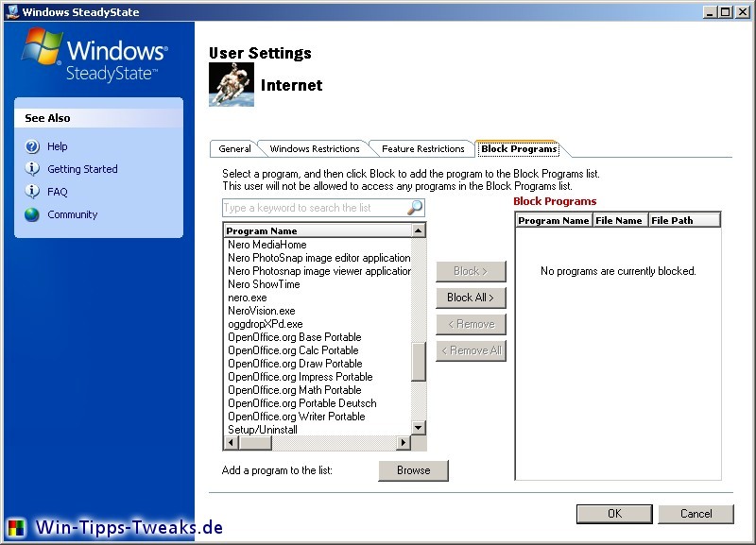
Task: Click the magnifier search icon
Action: click(x=415, y=208)
